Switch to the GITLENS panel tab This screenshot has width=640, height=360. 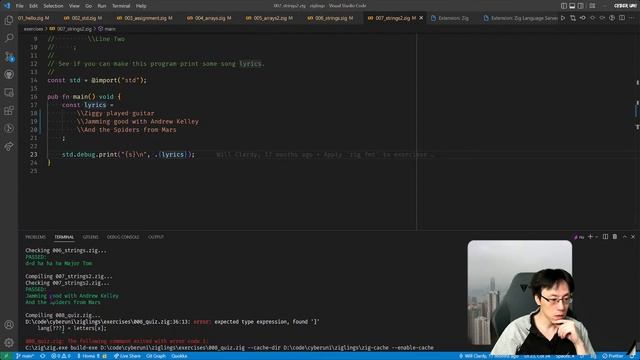coord(91,237)
